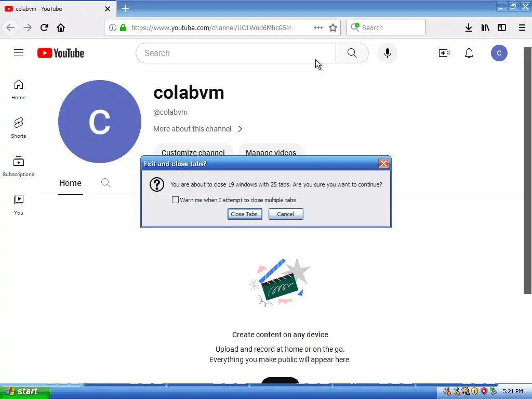Select the channel Home tab
This screenshot has width=532, height=399.
click(x=70, y=183)
